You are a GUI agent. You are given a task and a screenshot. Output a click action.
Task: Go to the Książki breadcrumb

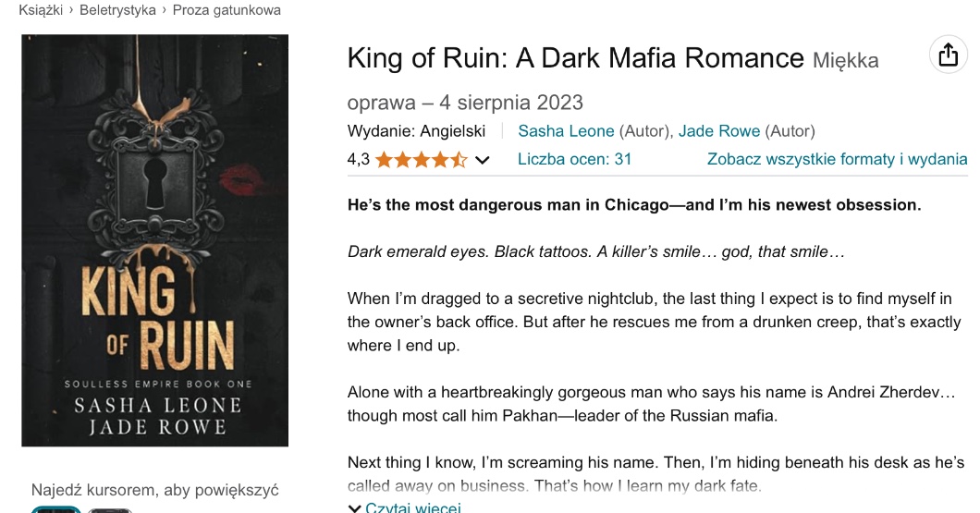[x=41, y=10]
